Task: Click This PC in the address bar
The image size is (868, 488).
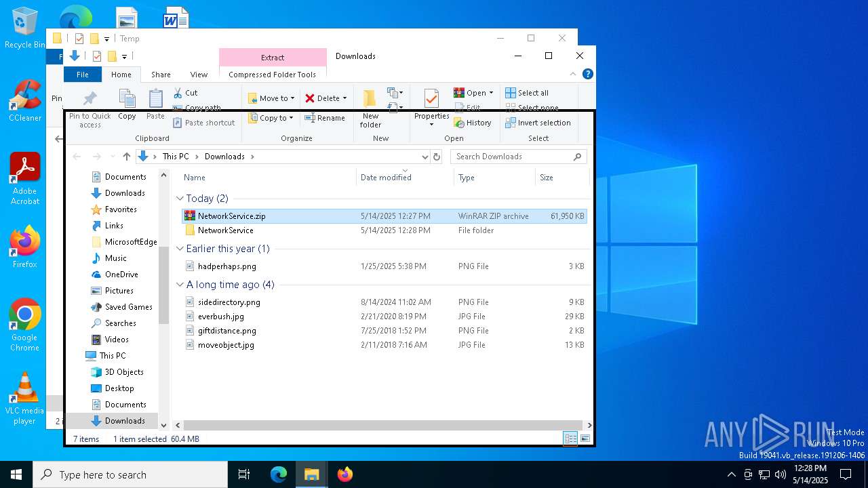Action: 176,157
